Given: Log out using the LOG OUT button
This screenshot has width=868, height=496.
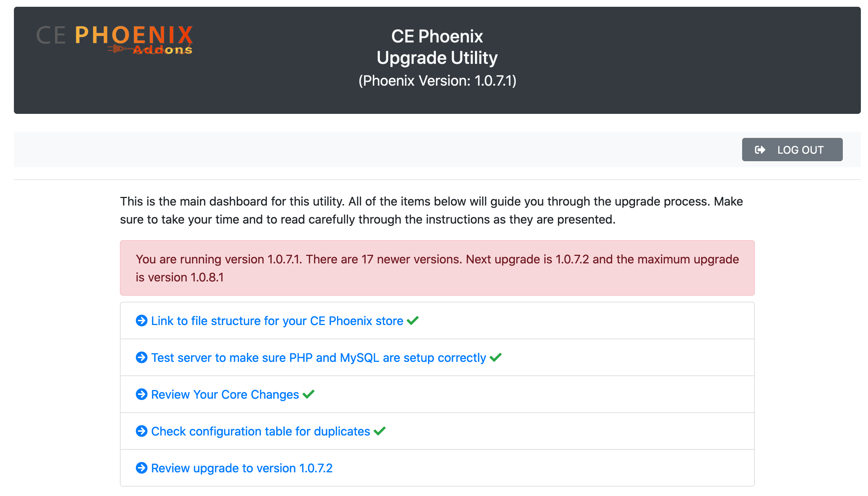Looking at the screenshot, I should tap(792, 150).
